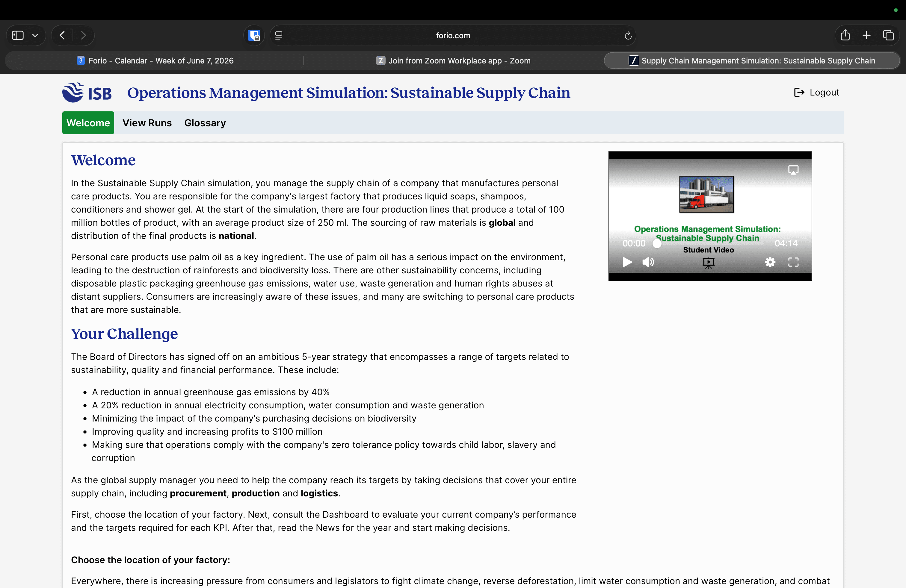Select the Welcome tab
This screenshot has width=906, height=588.
88,123
